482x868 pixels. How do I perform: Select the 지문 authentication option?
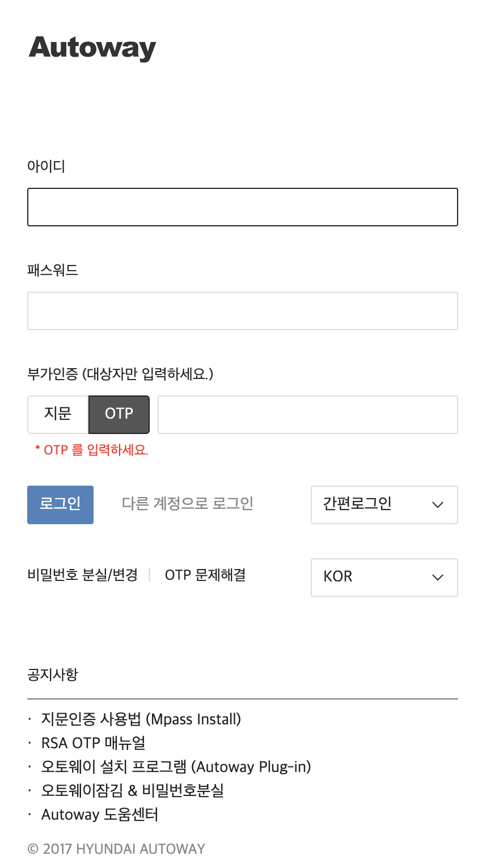[58, 414]
